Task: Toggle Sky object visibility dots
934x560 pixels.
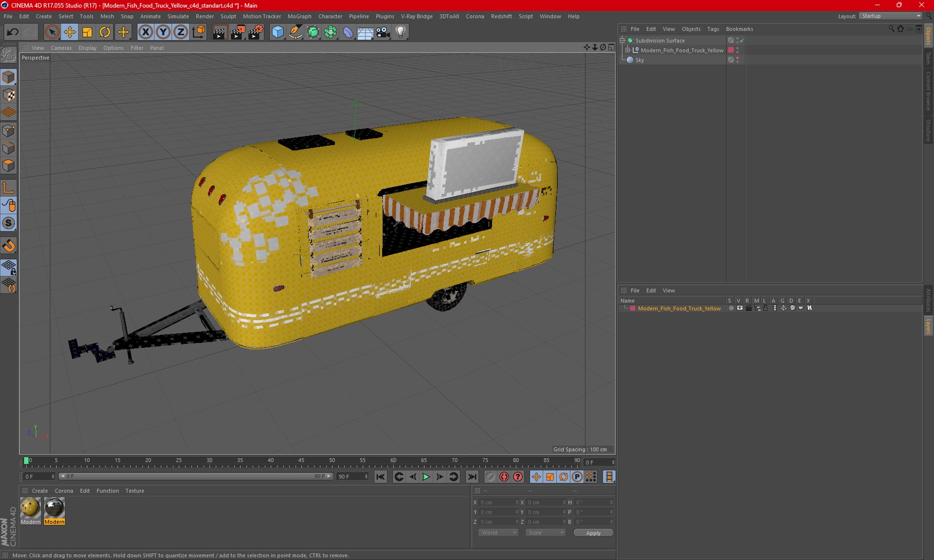Action: pyautogui.click(x=737, y=60)
